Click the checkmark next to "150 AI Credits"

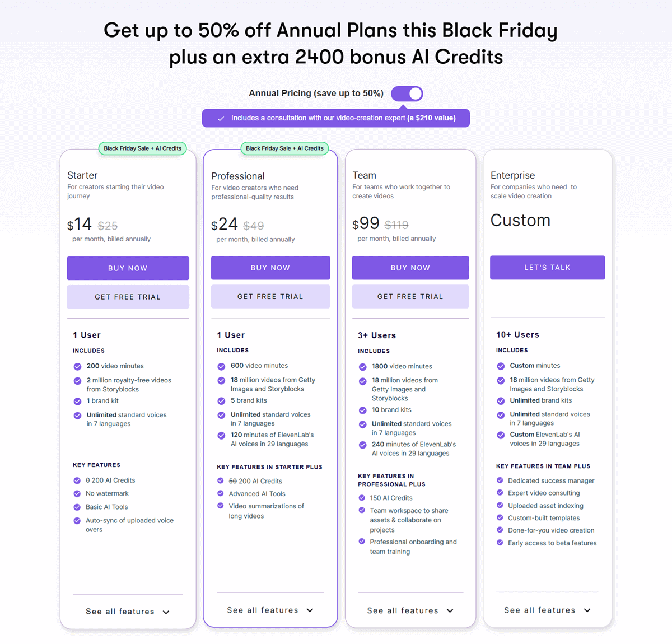pyautogui.click(x=362, y=498)
